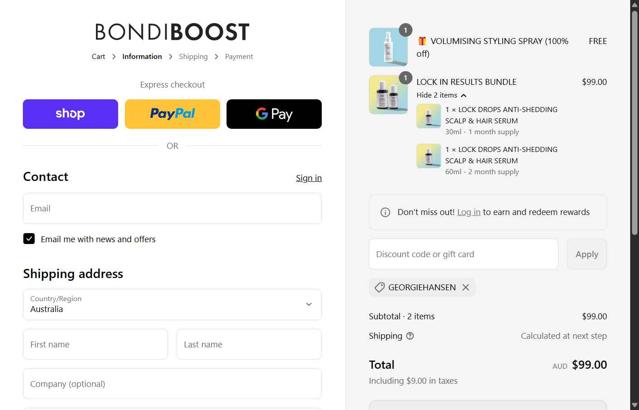Click the 'Calculated at next step' text
Image resolution: width=639 pixels, height=410 pixels.
(564, 336)
